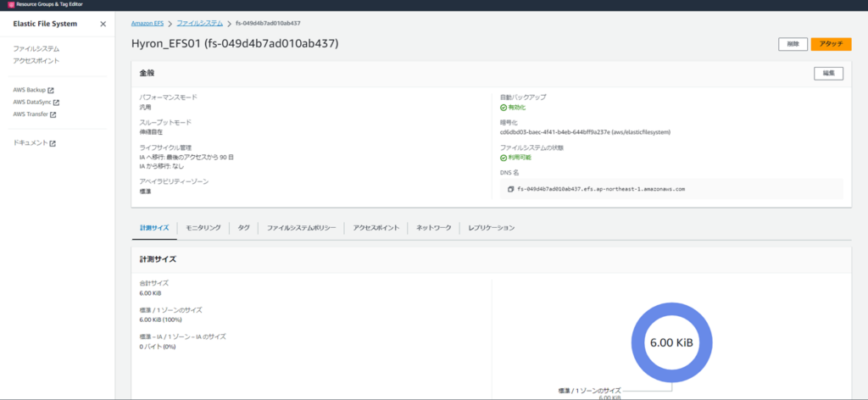This screenshot has width=868, height=400.
Task: Close the Elastic File System sidebar
Action: tap(103, 24)
